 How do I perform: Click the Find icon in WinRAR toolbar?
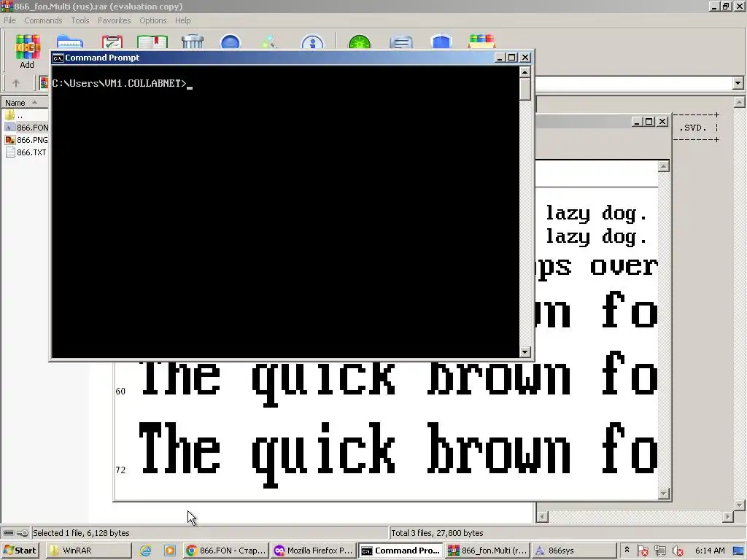(231, 42)
